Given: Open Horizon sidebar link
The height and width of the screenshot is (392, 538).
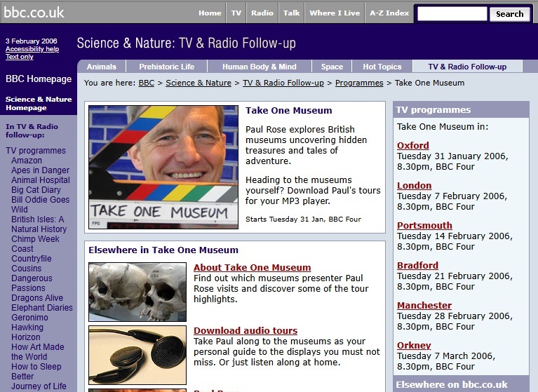Looking at the screenshot, I should pos(26,337).
